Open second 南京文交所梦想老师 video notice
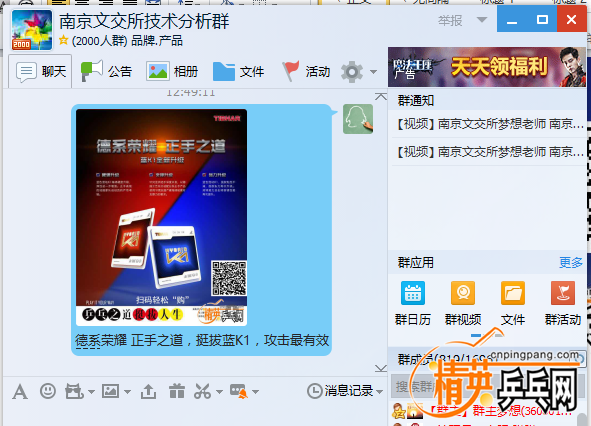Viewport: 591px width, 426px height. click(x=490, y=152)
